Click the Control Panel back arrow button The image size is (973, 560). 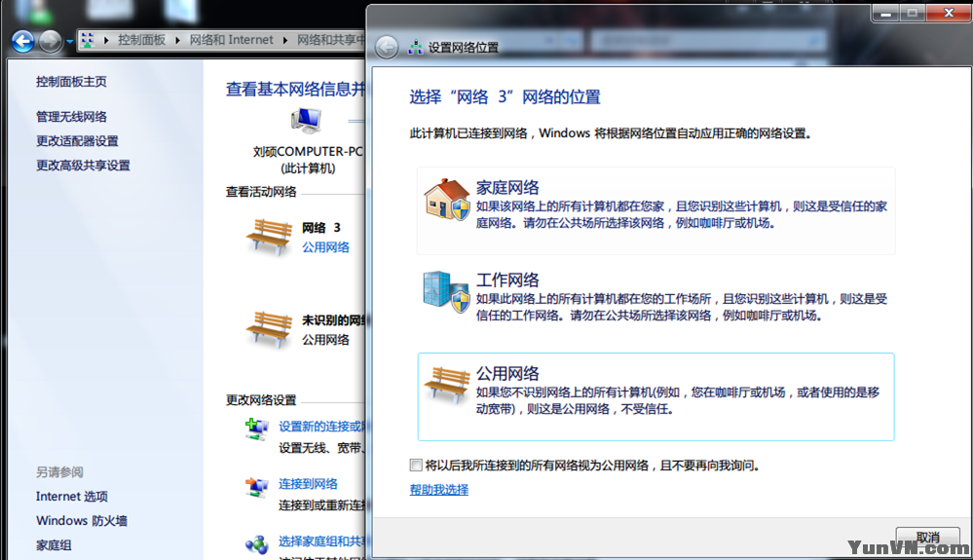click(23, 42)
